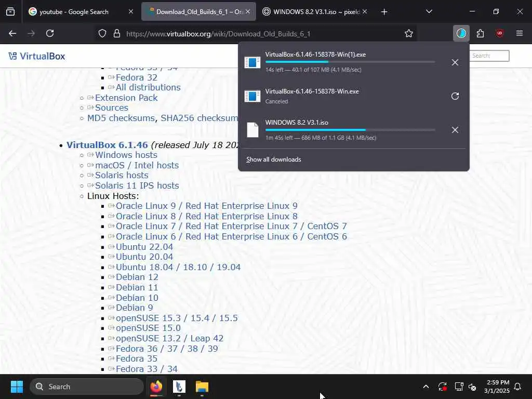Click the shield tracking protection icon
Image resolution: width=532 pixels, height=399 pixels.
click(x=102, y=33)
